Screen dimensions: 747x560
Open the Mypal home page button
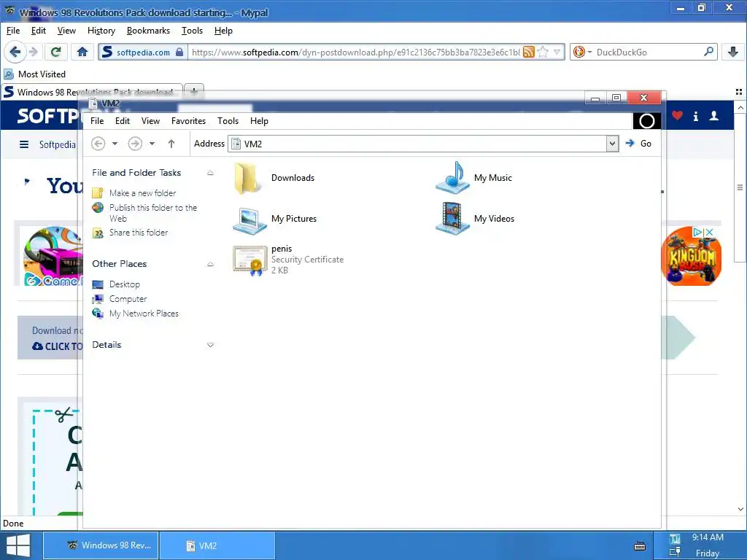(82, 52)
